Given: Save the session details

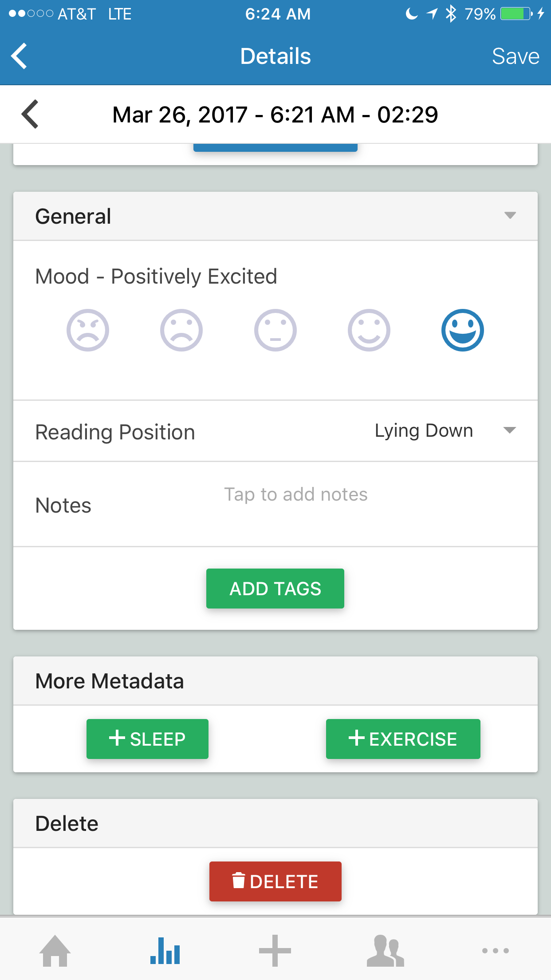Looking at the screenshot, I should tap(516, 56).
